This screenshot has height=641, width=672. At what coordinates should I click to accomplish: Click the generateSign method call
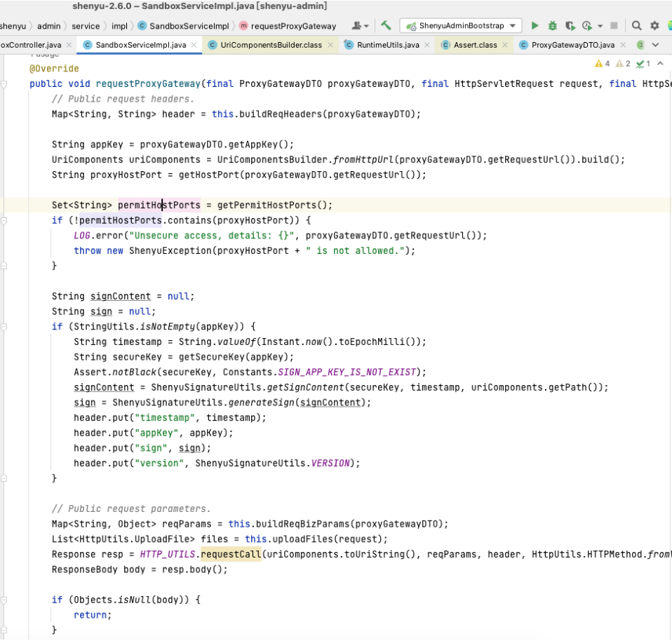point(261,403)
